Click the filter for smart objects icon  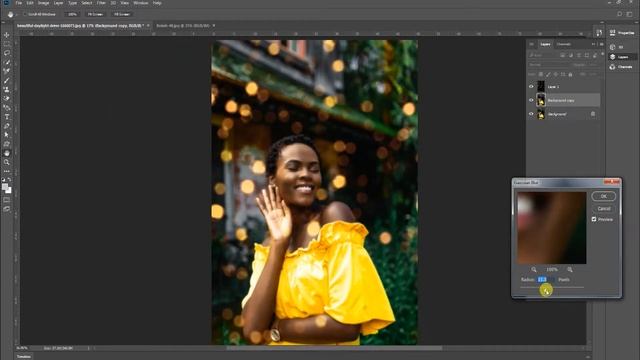[x=595, y=55]
